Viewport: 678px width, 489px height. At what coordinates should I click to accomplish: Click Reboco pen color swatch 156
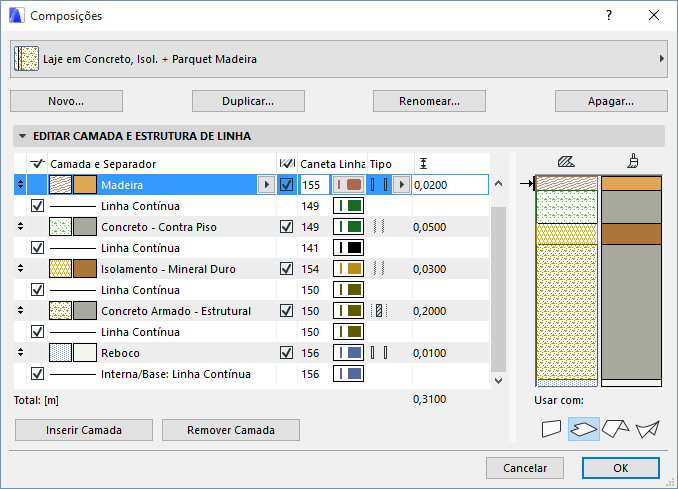349,353
